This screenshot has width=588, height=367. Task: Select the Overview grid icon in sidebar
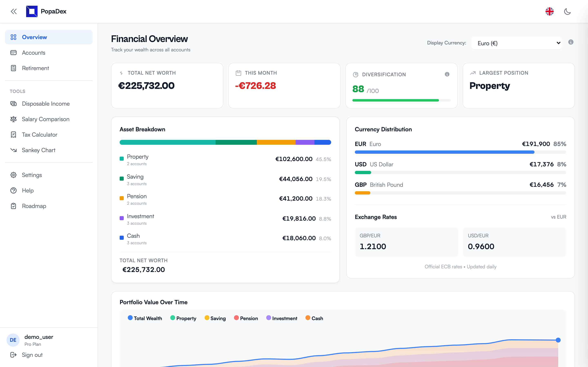pyautogui.click(x=14, y=37)
